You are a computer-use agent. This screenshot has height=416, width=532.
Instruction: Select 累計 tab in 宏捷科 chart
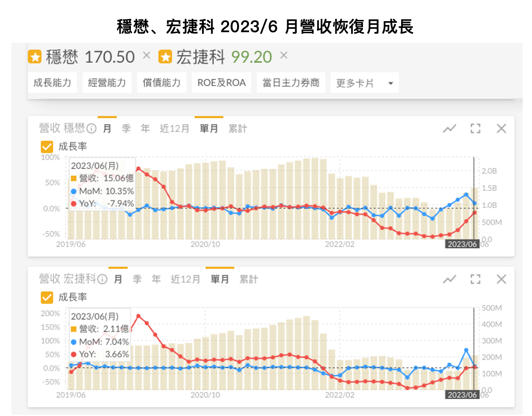coord(249,279)
